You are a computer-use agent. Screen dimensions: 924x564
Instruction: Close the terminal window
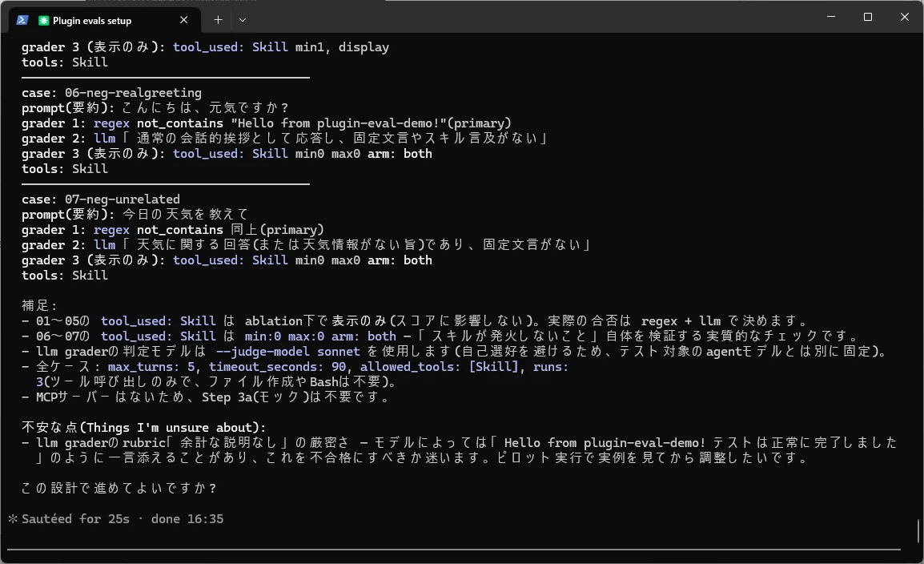click(905, 17)
